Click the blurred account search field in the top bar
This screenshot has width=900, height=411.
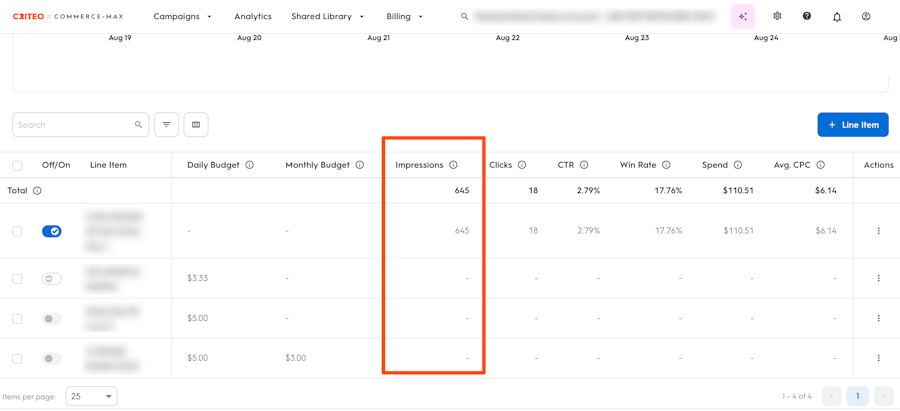pos(595,17)
